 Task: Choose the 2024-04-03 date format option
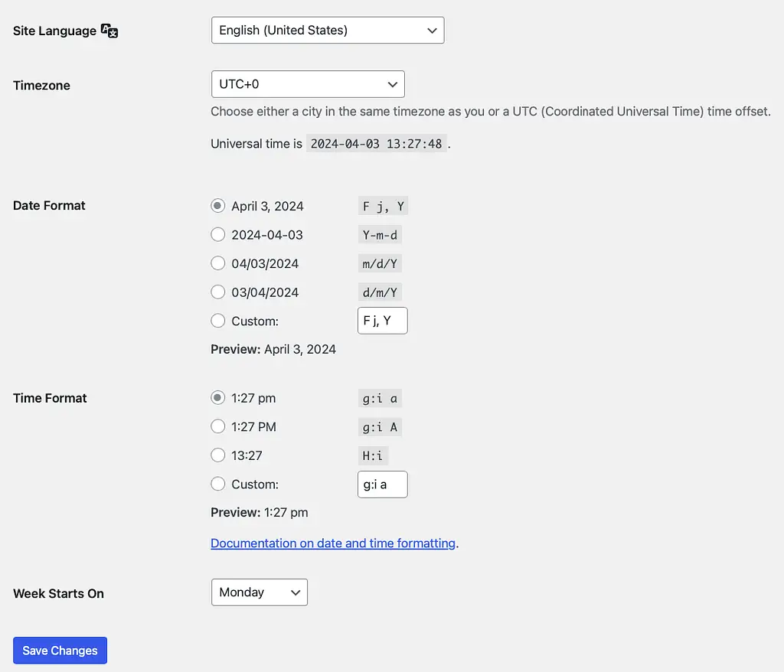tap(217, 234)
